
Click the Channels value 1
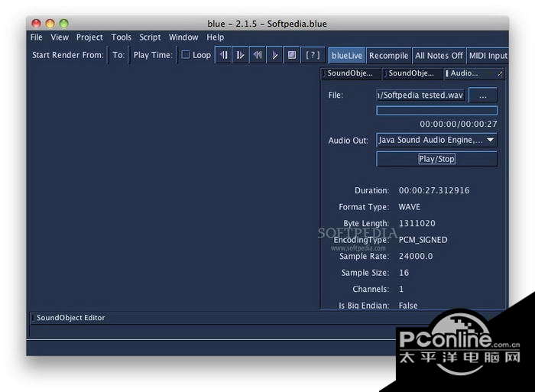point(401,289)
